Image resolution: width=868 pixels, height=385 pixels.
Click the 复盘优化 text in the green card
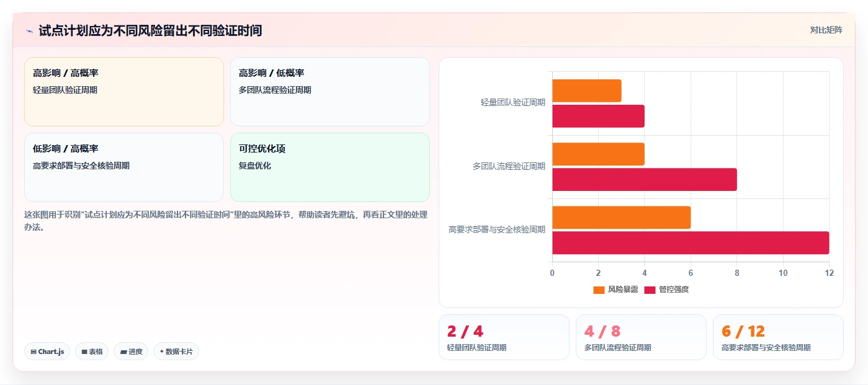pyautogui.click(x=255, y=166)
